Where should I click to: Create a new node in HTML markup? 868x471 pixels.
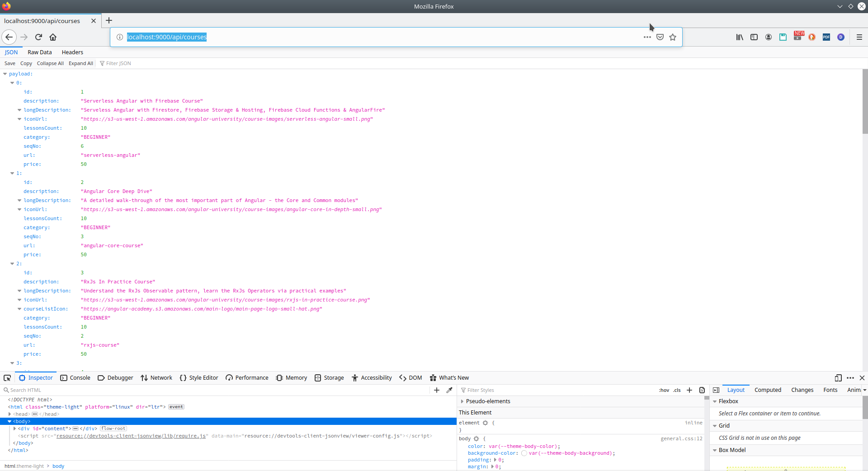click(437, 390)
